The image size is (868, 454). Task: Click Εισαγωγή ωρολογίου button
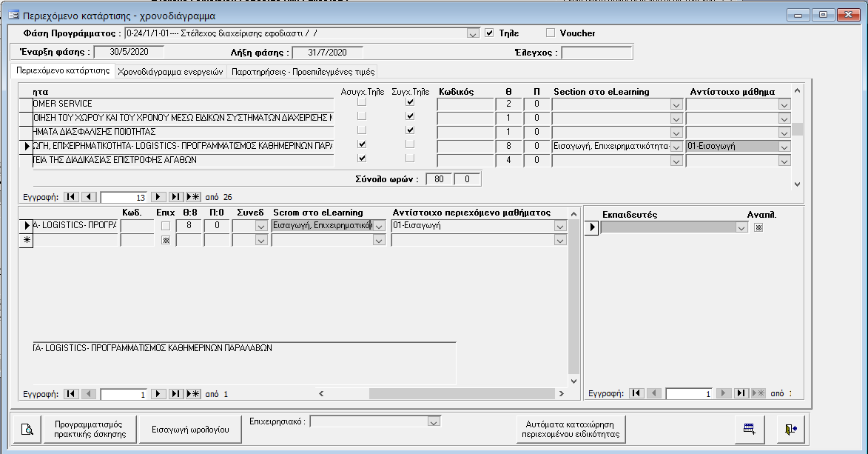tap(191, 429)
